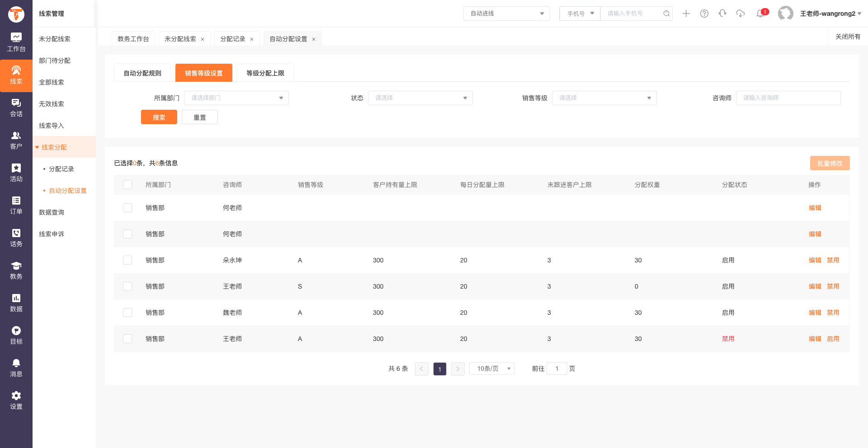Open the 教务 academic sidebar icon
This screenshot has height=448, width=868.
click(16, 271)
